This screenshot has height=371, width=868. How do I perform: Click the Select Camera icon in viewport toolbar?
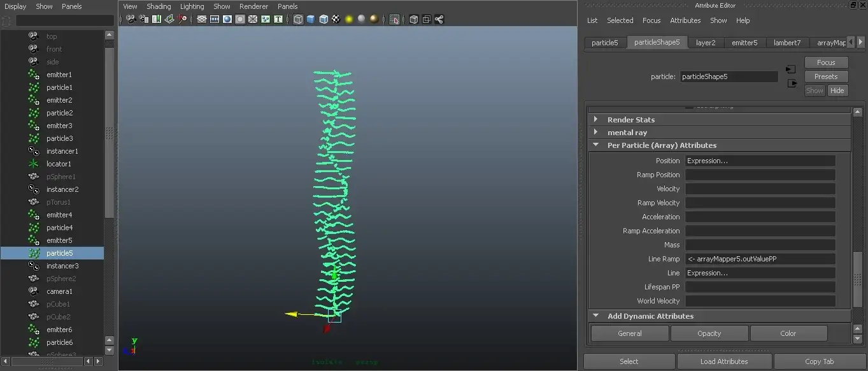click(x=131, y=19)
